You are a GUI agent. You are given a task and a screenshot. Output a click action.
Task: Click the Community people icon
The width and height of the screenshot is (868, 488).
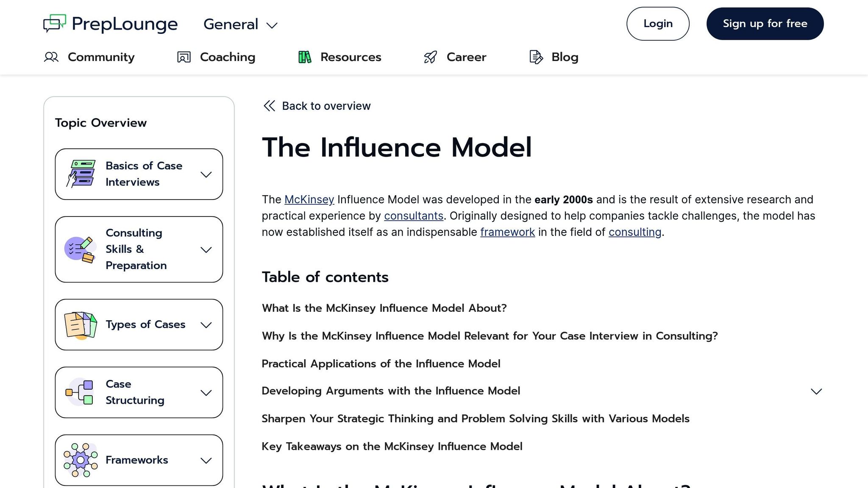coord(51,57)
